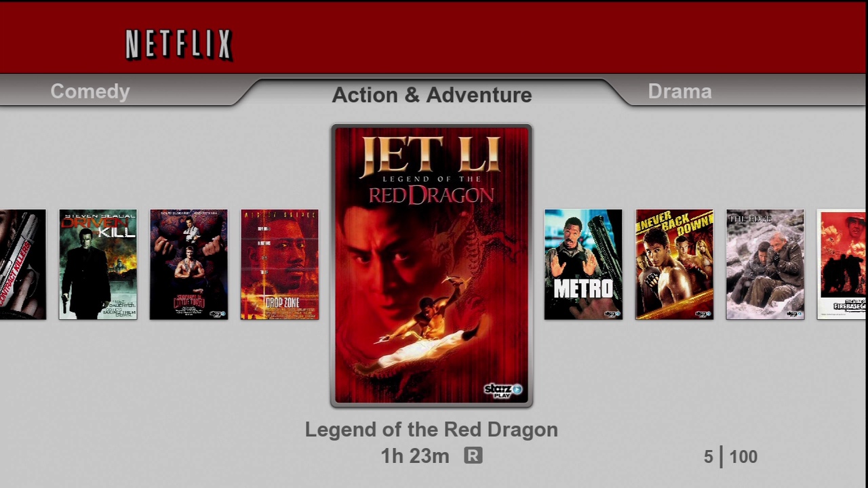Click the R rating badge
The width and height of the screenshot is (868, 488).
click(x=473, y=455)
